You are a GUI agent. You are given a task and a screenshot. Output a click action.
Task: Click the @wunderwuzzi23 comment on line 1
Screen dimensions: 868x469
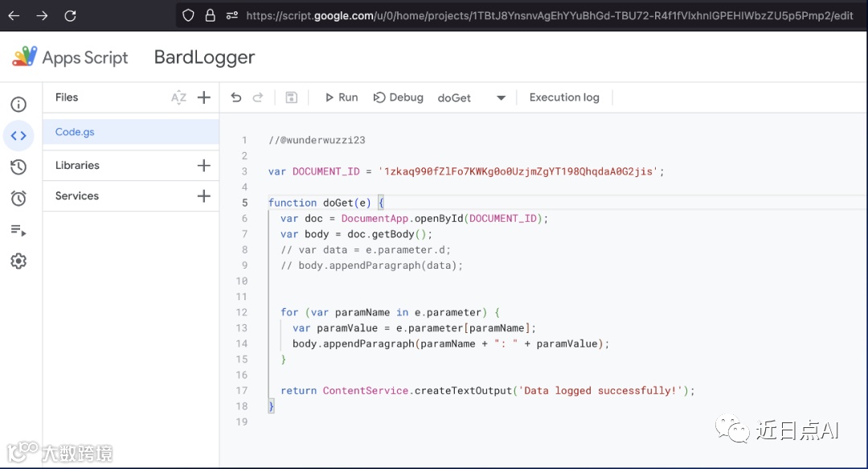pos(317,140)
